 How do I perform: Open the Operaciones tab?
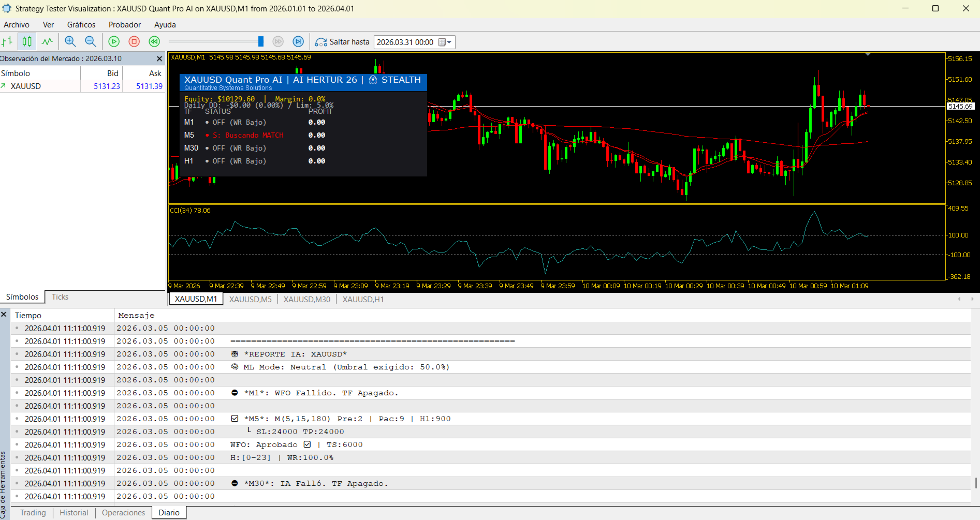point(124,513)
